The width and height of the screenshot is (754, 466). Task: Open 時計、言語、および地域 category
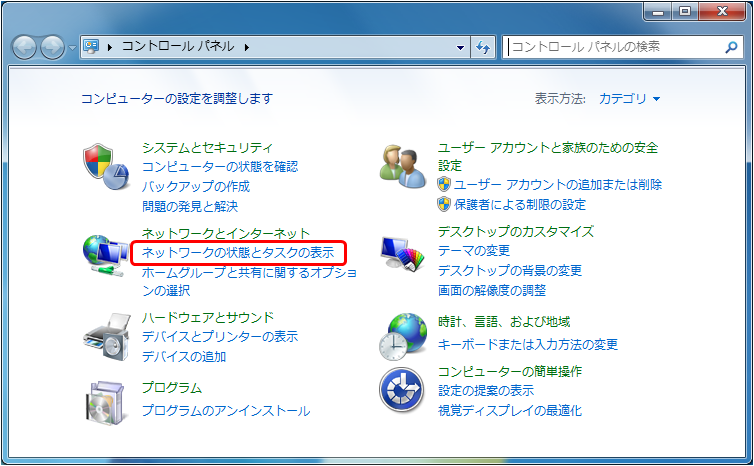[x=504, y=322]
